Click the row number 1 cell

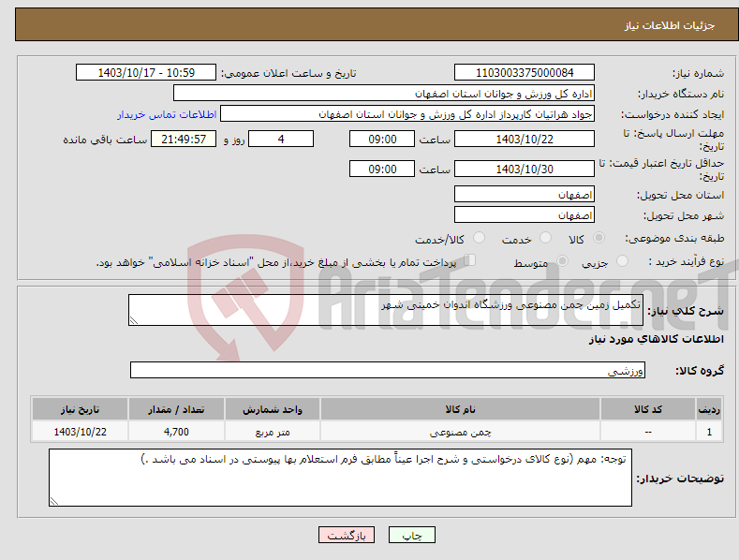[x=709, y=432]
